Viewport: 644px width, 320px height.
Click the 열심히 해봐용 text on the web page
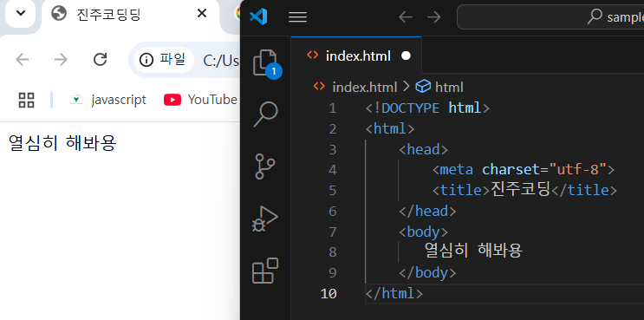click(x=62, y=143)
